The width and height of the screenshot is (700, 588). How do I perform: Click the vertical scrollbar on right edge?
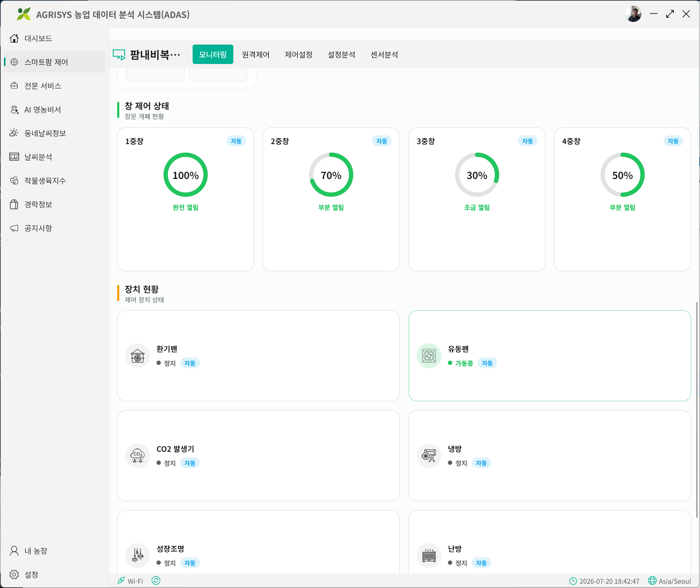pyautogui.click(x=697, y=410)
